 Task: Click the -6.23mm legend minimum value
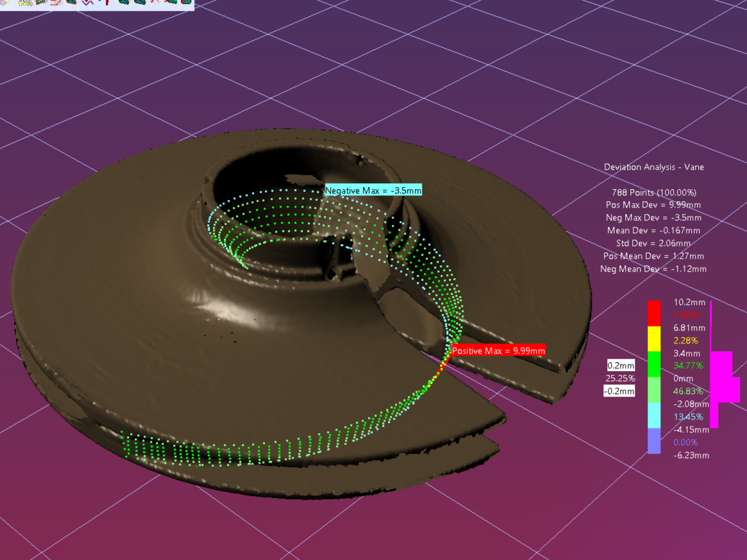point(691,455)
